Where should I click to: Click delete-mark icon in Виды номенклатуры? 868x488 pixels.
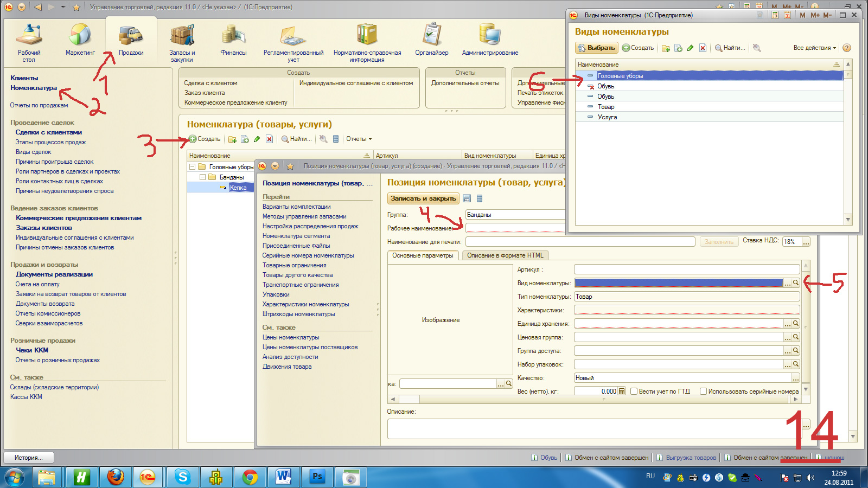(x=703, y=48)
